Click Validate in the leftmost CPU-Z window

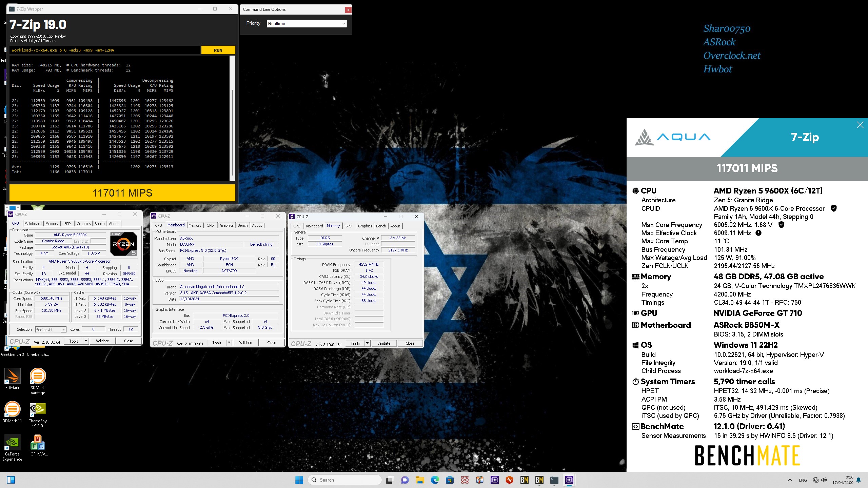(x=102, y=341)
